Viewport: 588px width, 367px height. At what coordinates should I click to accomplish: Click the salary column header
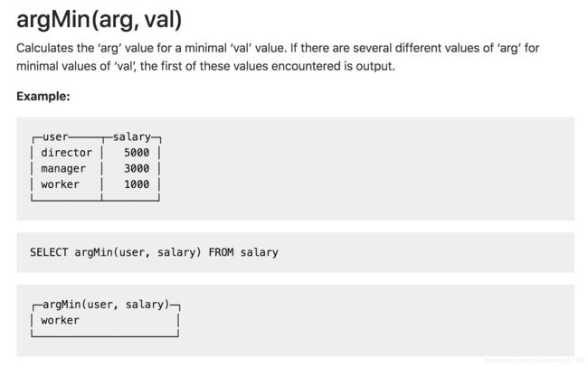132,137
